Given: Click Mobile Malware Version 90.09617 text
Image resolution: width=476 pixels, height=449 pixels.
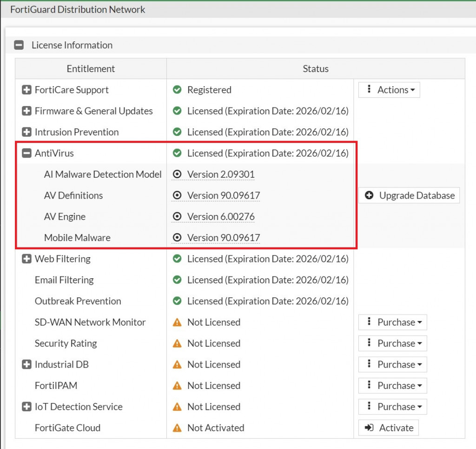Looking at the screenshot, I should pyautogui.click(x=224, y=238).
